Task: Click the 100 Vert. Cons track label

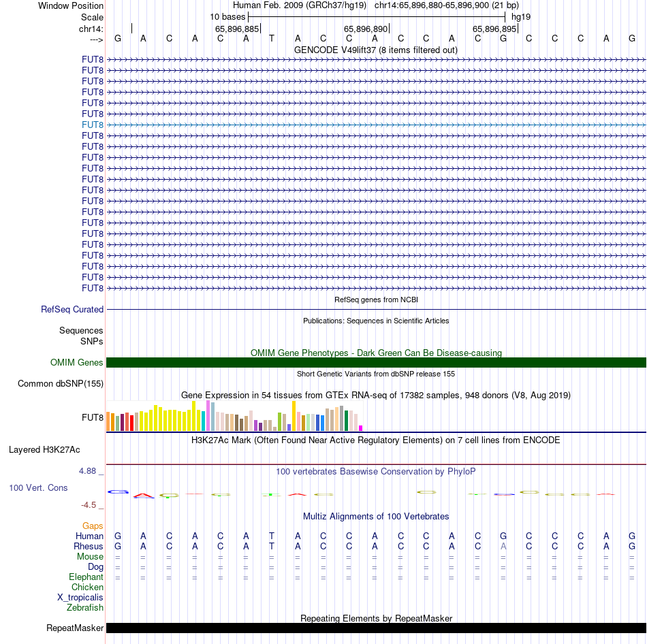Action: point(38,487)
